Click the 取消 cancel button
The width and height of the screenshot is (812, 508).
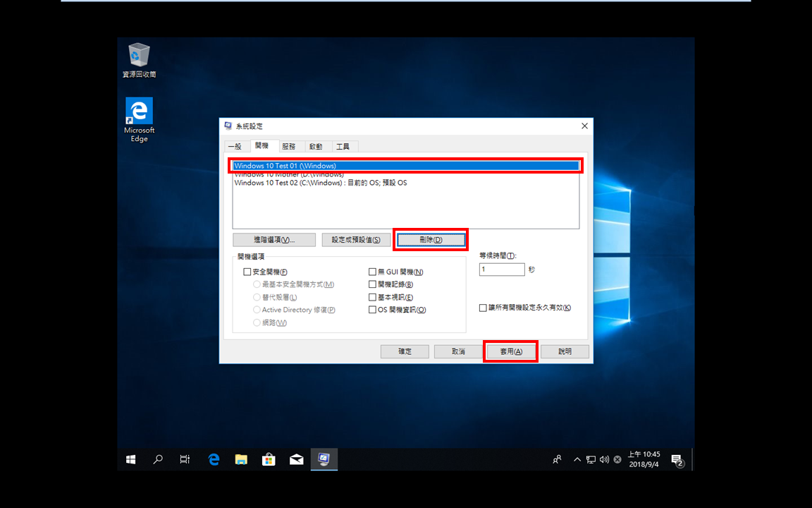point(458,351)
